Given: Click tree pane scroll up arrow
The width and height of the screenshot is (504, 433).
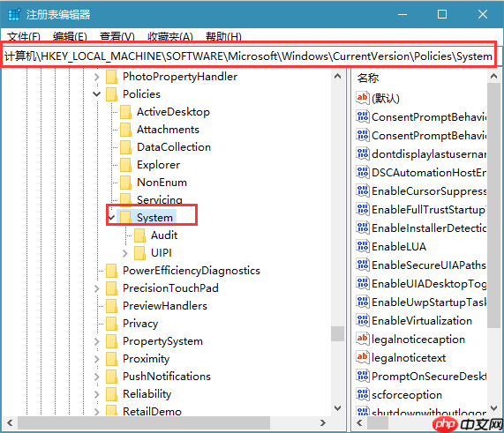Looking at the screenshot, I should 337,77.
